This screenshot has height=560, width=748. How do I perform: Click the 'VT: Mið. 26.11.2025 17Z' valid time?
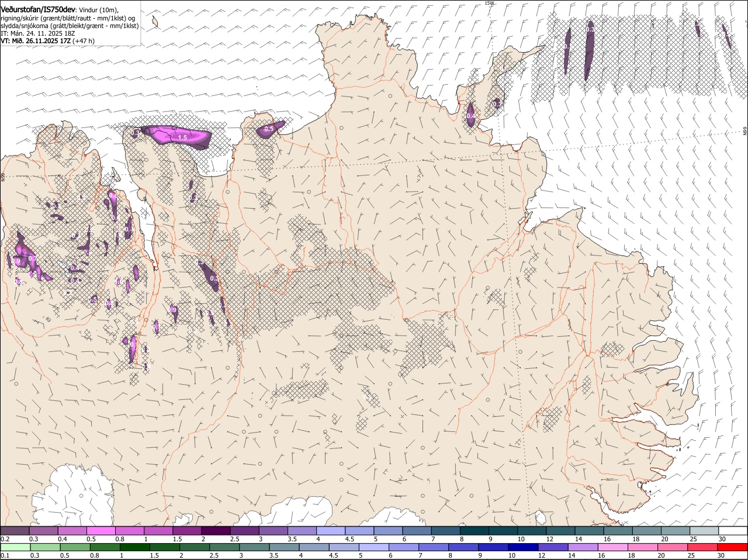point(36,41)
